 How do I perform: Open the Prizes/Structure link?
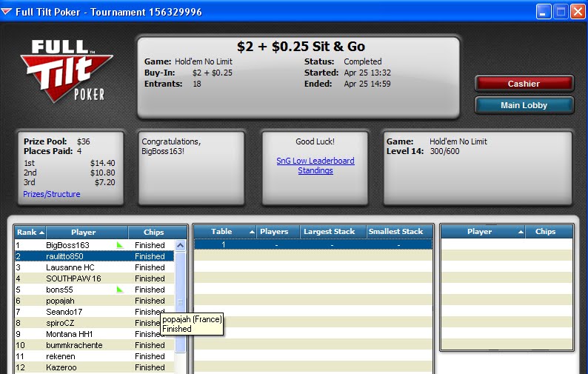52,194
